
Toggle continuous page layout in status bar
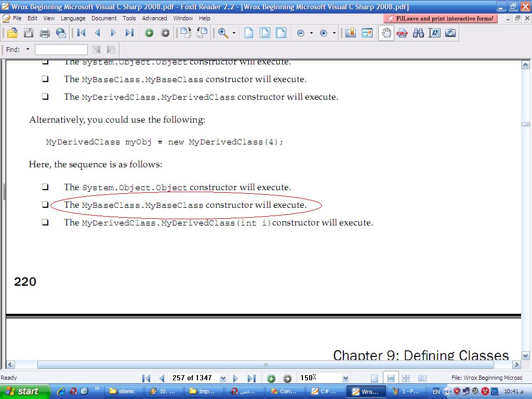click(391, 378)
